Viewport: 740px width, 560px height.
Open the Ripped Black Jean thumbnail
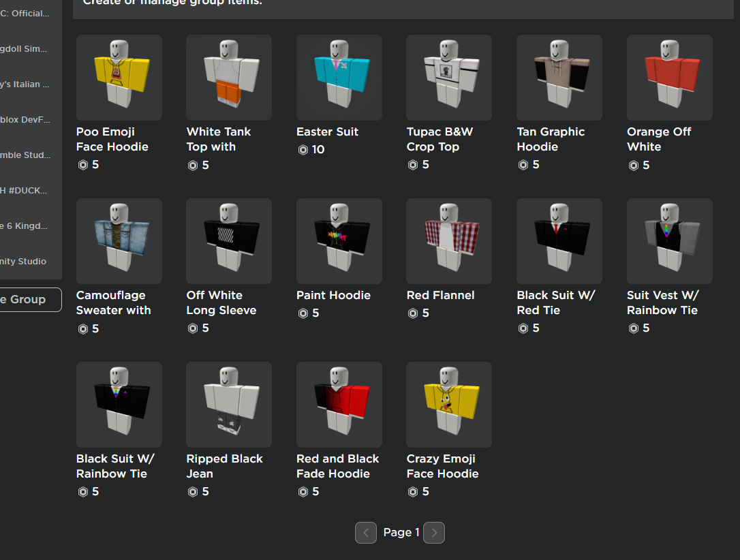click(x=229, y=405)
